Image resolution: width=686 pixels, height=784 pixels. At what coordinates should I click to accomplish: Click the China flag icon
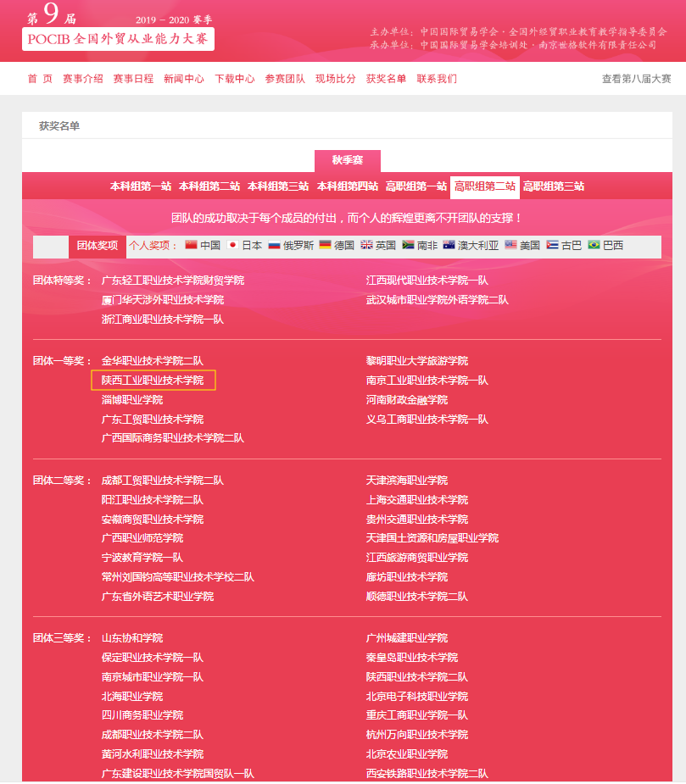pyautogui.click(x=191, y=245)
